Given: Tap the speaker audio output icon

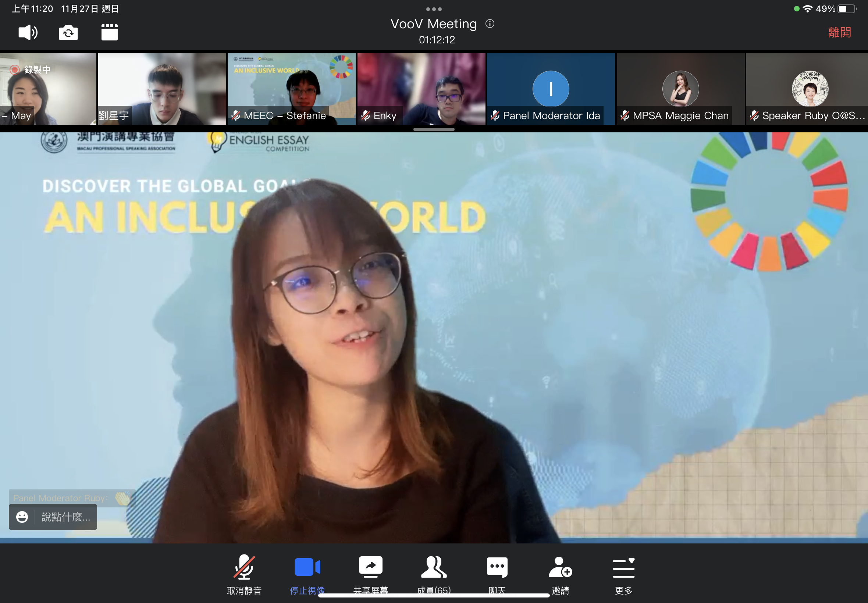Looking at the screenshot, I should click(28, 32).
